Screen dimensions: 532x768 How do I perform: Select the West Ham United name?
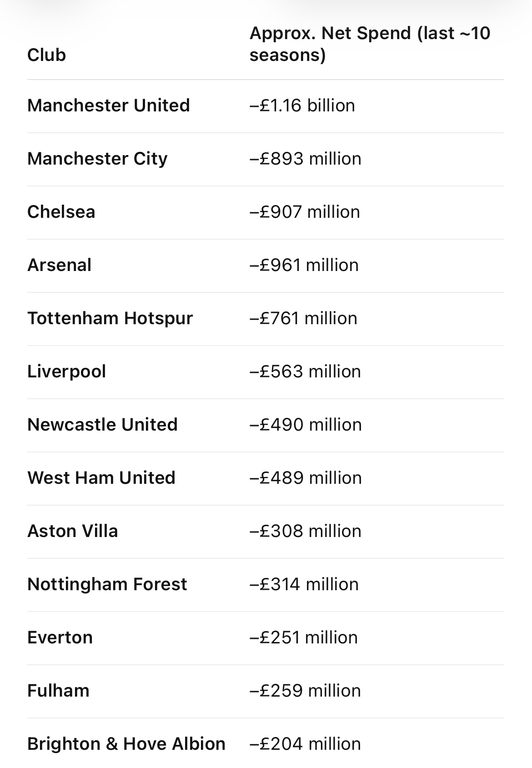(101, 478)
